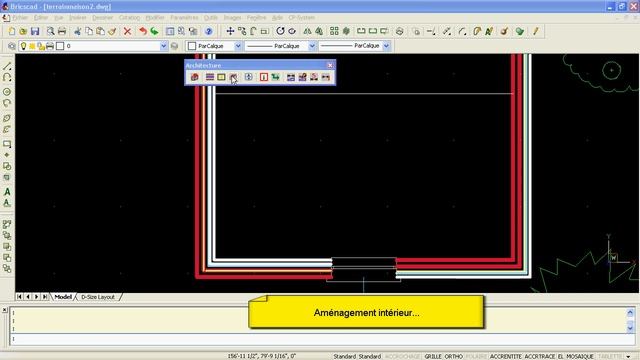Click the red X Delete icon
The image size is (640, 360).
[x=127, y=31]
